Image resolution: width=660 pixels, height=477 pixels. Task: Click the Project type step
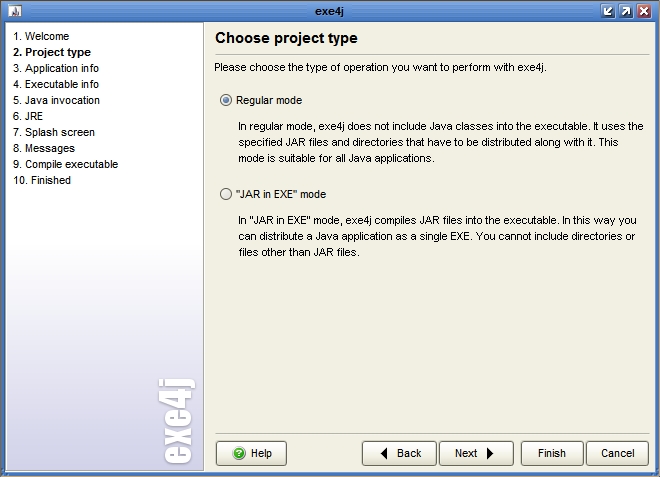tap(52, 52)
